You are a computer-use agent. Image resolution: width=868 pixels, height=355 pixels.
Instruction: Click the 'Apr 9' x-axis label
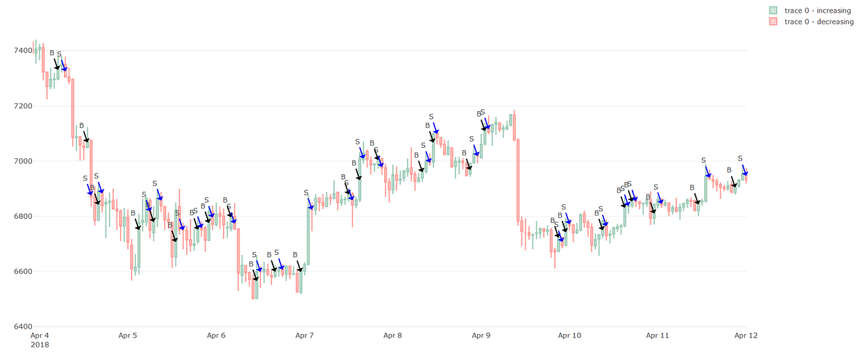coord(481,336)
